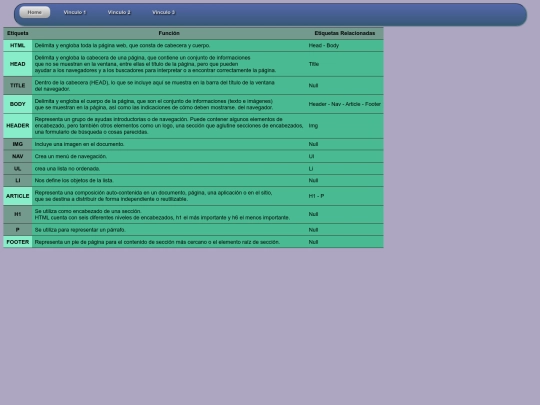The width and height of the screenshot is (540, 405).
Task: Open the Vinculo 2 link
Action: 119,12
